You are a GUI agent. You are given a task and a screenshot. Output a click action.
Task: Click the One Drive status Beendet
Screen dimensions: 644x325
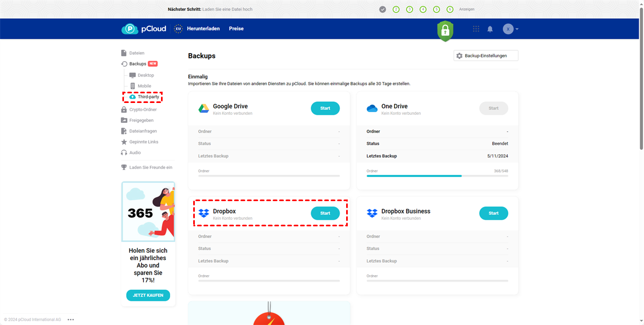click(x=500, y=144)
